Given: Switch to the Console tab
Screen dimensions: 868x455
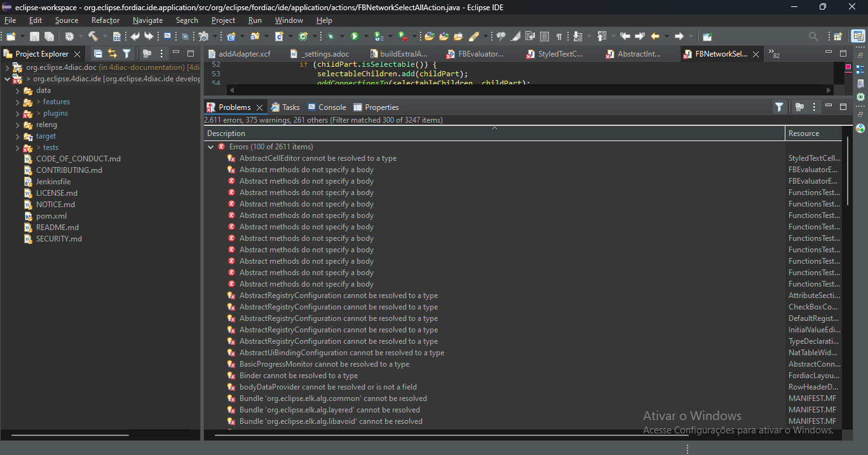Looking at the screenshot, I should click(x=327, y=107).
